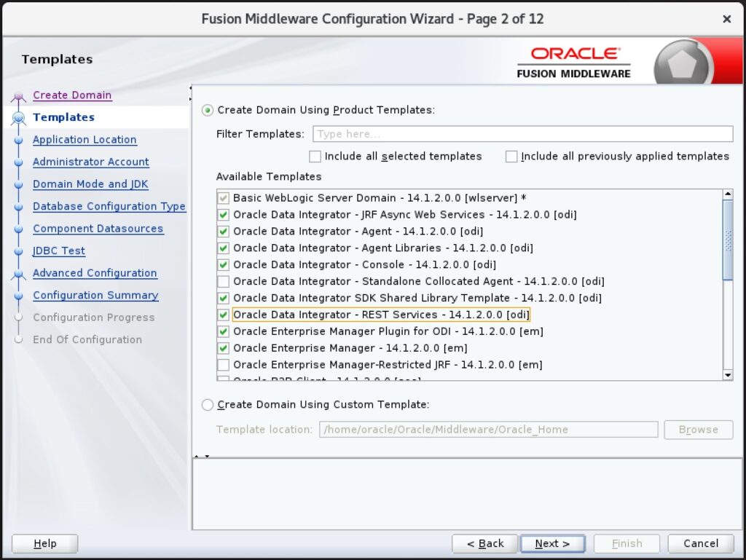Uncheck Enterprise Manager Plugin for ODI
746x560 pixels.
[x=223, y=331]
